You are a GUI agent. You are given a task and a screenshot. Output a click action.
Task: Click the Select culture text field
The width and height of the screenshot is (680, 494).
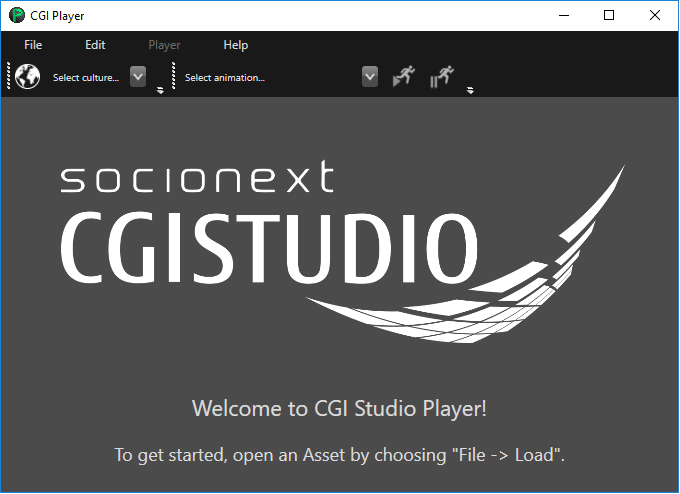[86, 78]
